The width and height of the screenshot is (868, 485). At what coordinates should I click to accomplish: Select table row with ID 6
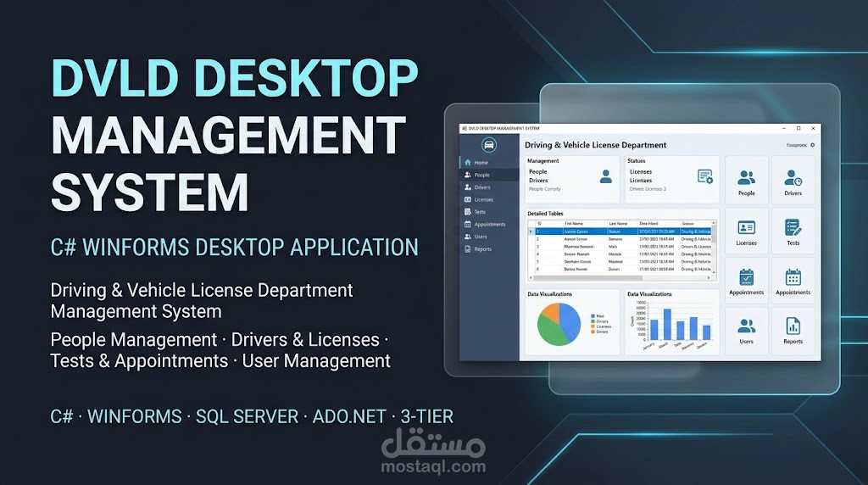point(620,269)
